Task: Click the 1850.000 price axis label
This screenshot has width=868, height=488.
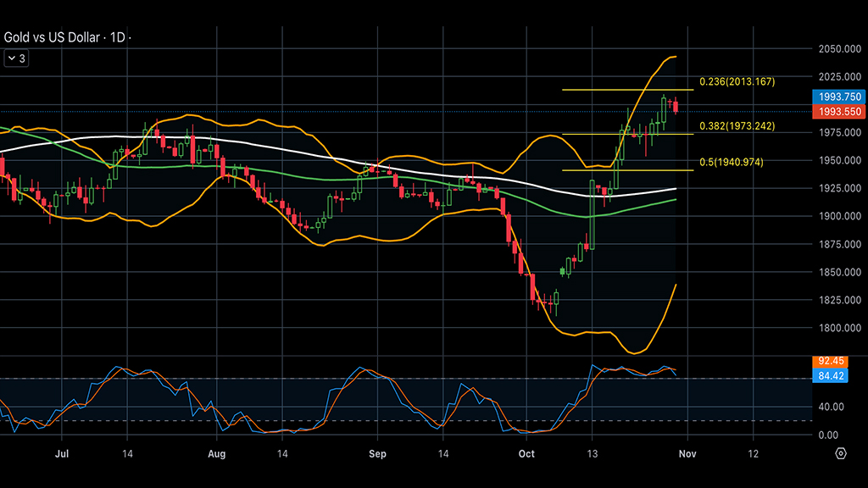Action: point(840,272)
